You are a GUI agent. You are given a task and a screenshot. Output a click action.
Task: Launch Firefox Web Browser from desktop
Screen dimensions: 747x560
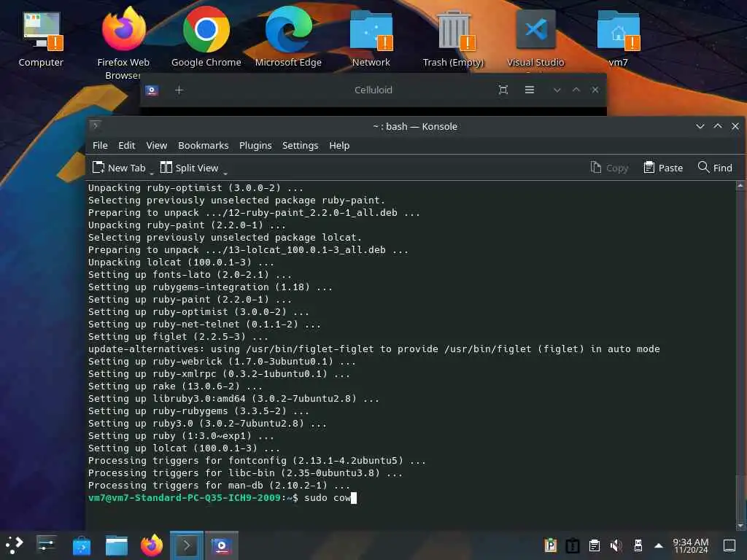pos(123,43)
